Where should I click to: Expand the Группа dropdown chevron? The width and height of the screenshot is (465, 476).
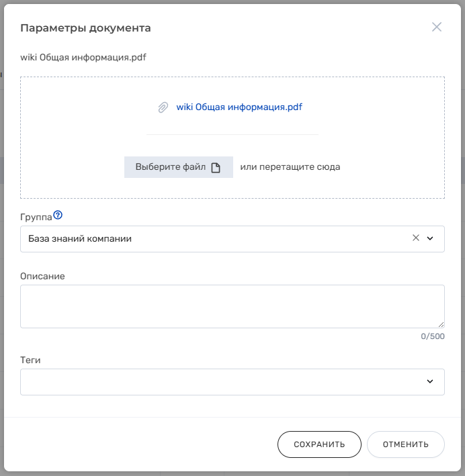(x=430, y=238)
